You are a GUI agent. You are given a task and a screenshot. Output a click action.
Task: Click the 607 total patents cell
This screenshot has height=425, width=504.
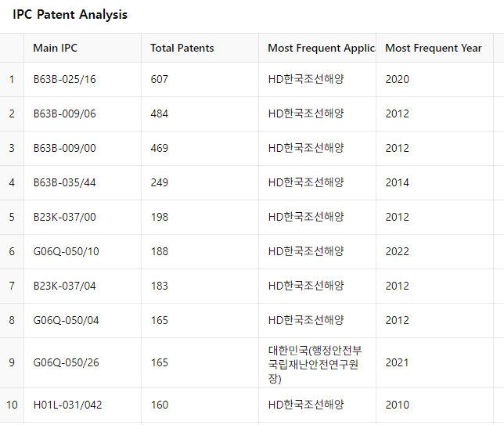(x=200, y=79)
